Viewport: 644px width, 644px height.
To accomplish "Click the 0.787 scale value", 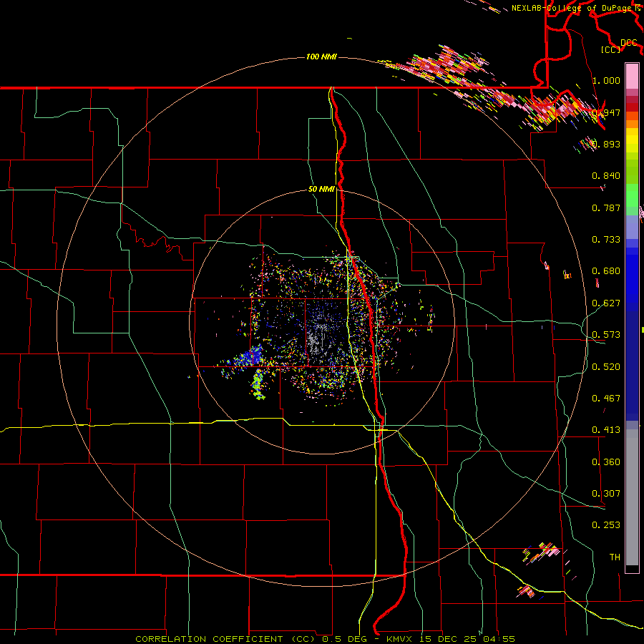I will [x=606, y=208].
